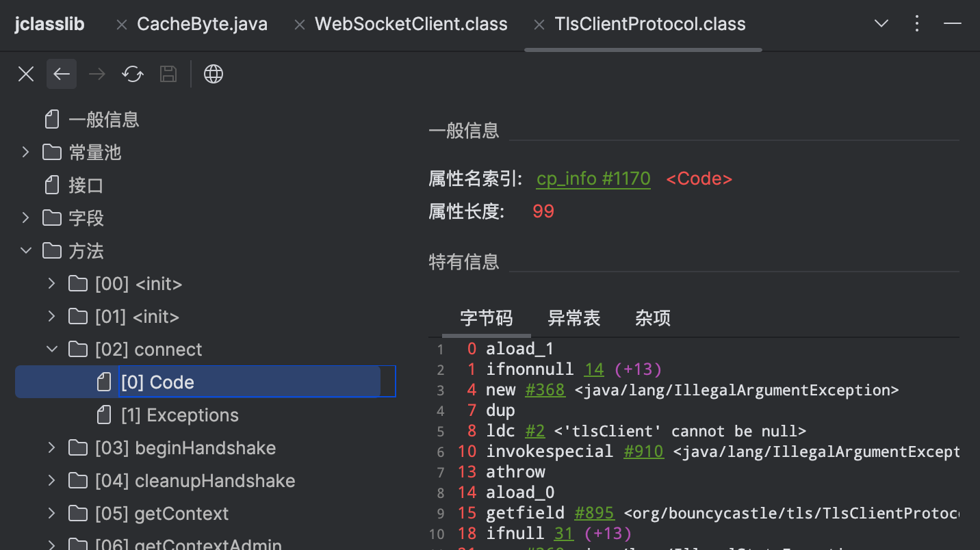Click the save floppy disk icon
980x550 pixels.
pos(168,74)
